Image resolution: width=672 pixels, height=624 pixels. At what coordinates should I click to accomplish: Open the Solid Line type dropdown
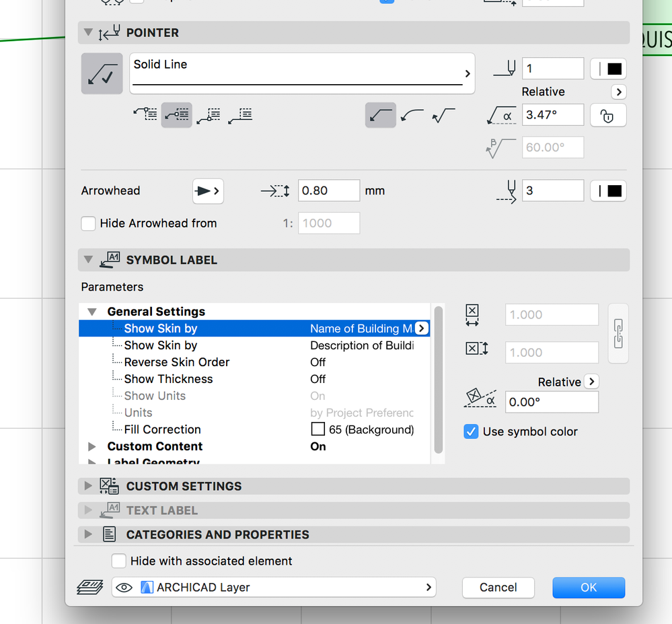pyautogui.click(x=301, y=73)
